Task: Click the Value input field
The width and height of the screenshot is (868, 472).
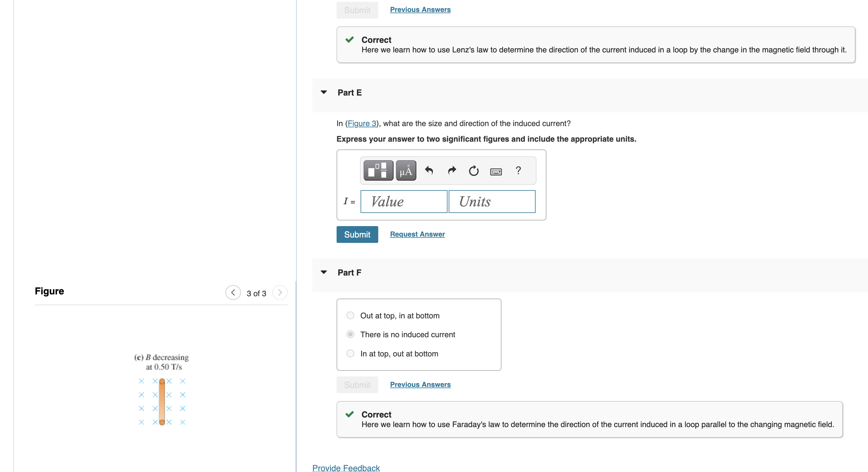Action: [x=403, y=201]
